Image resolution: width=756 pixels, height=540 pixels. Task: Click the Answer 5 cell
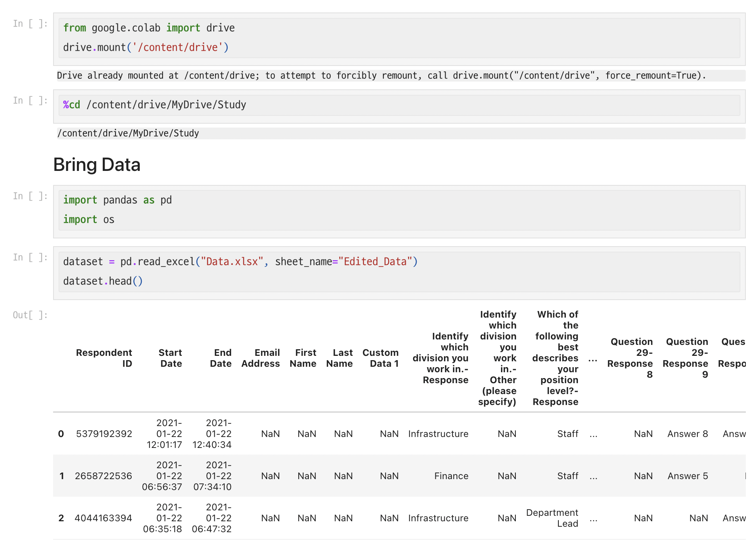(687, 476)
